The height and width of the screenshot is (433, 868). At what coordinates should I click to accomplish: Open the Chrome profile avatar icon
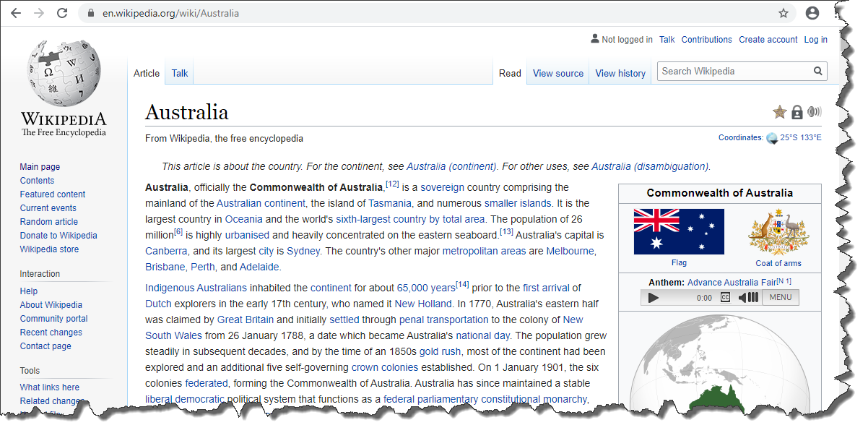(x=812, y=13)
